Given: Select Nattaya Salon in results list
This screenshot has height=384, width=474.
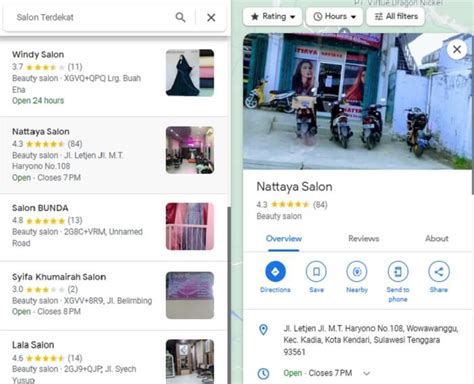Looking at the screenshot, I should [113, 155].
